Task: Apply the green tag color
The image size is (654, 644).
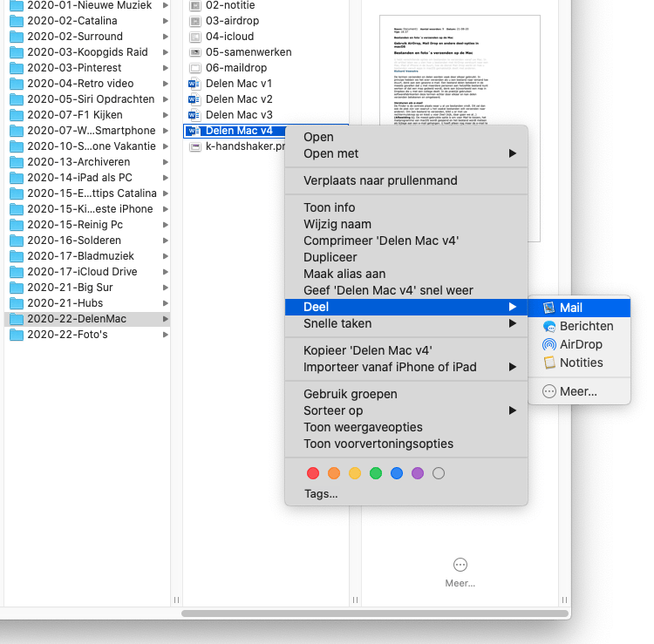Action: (376, 473)
